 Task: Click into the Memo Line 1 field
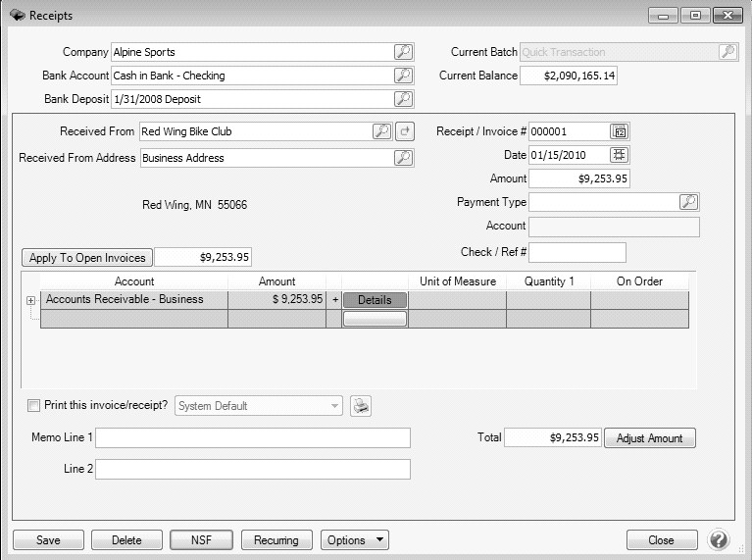[252, 437]
